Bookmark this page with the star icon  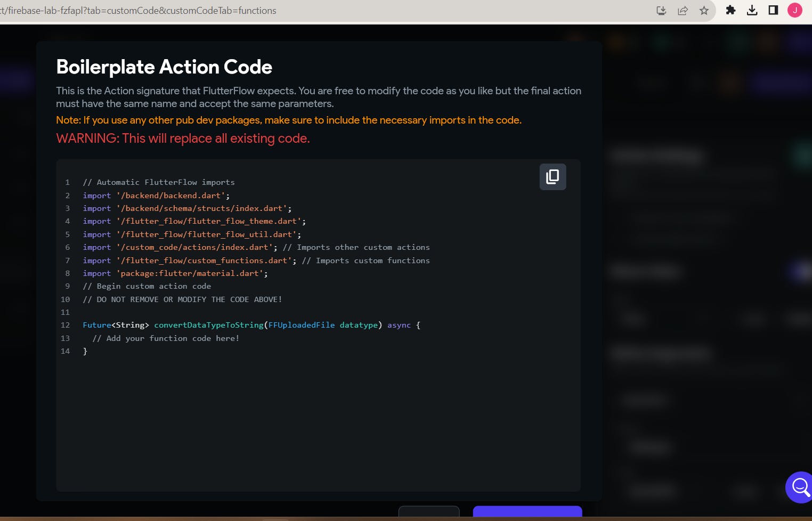(704, 11)
